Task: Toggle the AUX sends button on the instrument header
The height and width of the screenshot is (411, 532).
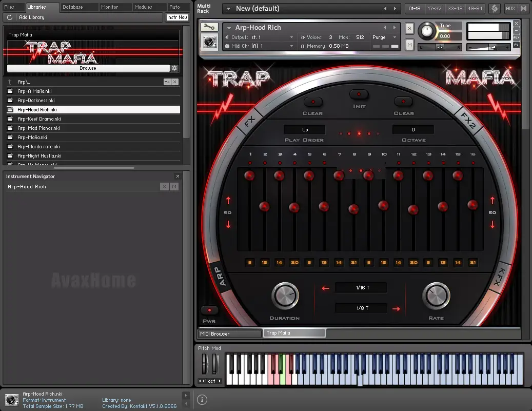Action: (x=516, y=37)
